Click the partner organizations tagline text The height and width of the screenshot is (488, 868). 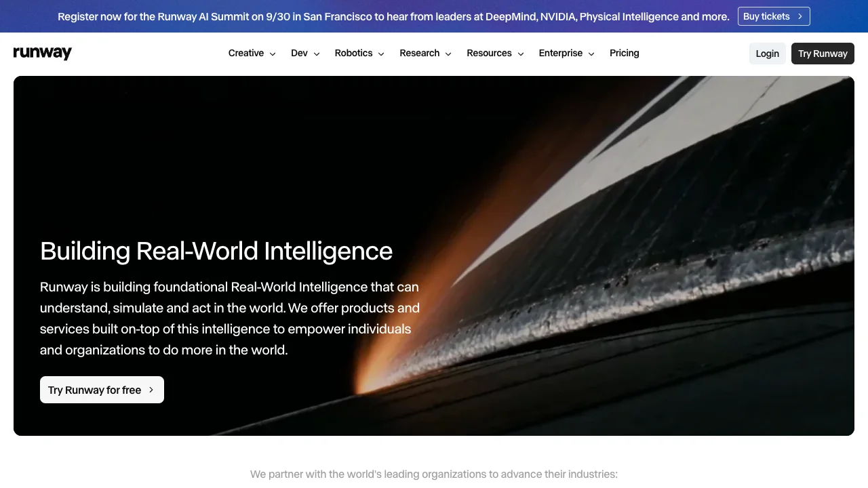pyautogui.click(x=434, y=474)
